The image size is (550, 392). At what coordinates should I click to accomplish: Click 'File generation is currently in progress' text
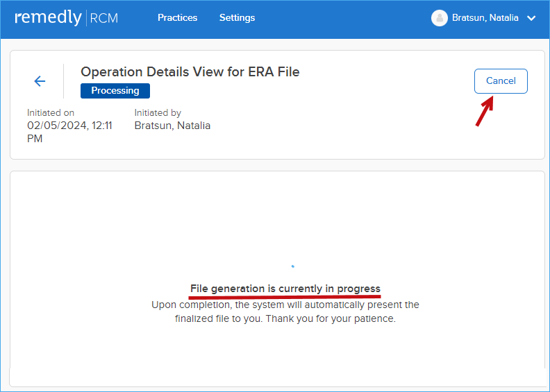click(285, 289)
